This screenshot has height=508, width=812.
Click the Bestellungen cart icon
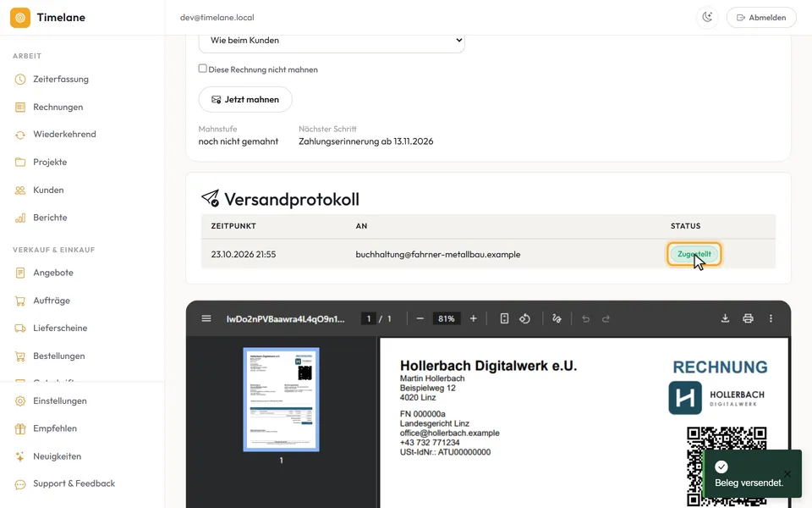click(x=20, y=356)
